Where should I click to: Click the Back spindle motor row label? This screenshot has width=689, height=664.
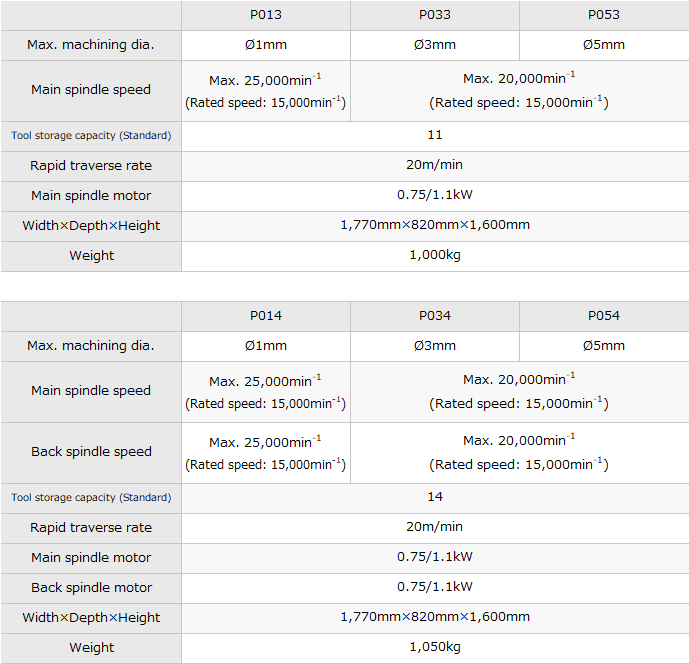91,588
